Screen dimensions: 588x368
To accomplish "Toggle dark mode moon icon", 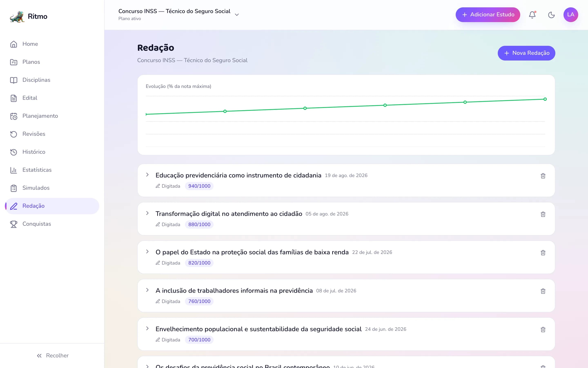I will coord(551,15).
